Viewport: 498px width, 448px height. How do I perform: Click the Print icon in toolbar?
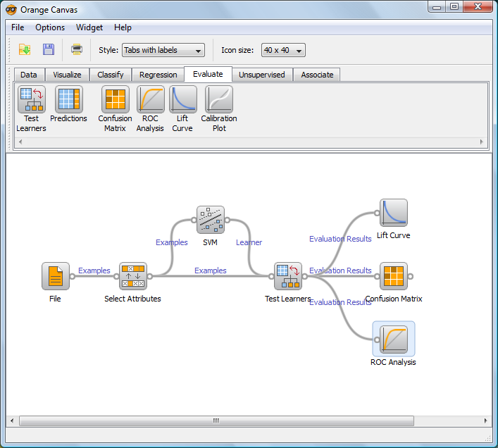(x=77, y=49)
